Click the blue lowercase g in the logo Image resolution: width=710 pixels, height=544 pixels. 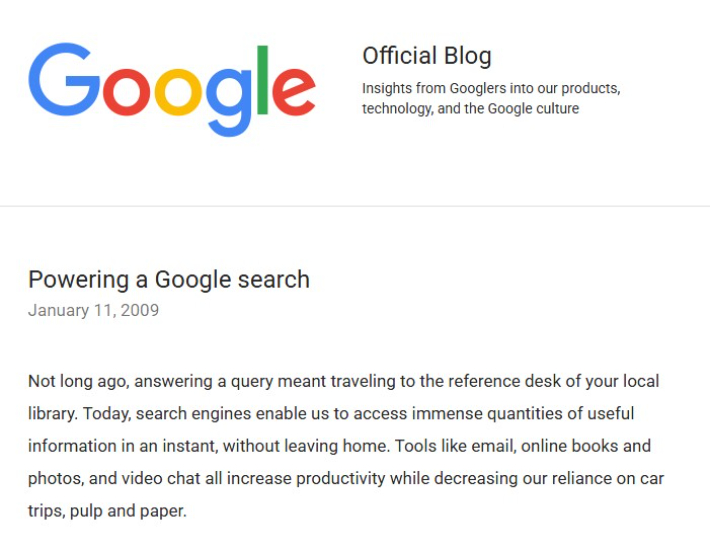coord(229,102)
